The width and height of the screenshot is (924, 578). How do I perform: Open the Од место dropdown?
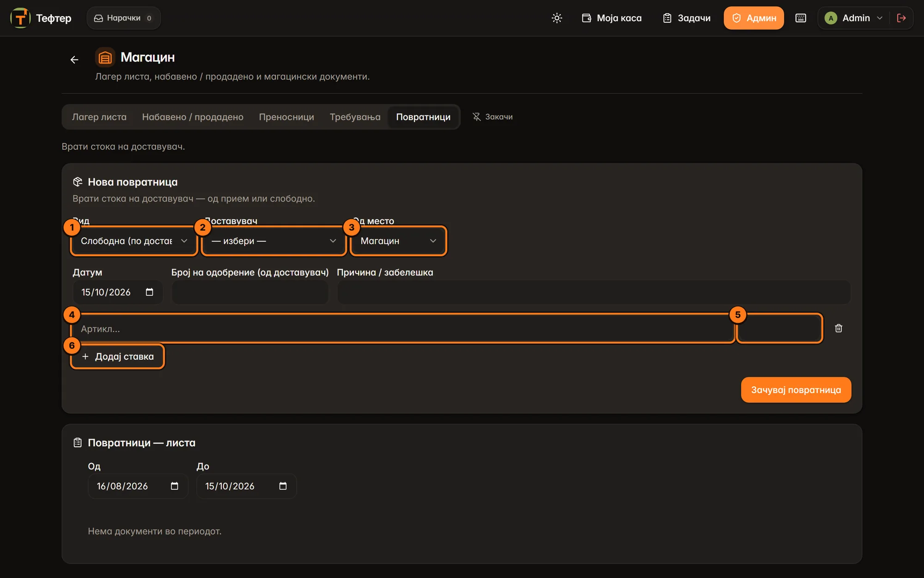[x=398, y=241]
